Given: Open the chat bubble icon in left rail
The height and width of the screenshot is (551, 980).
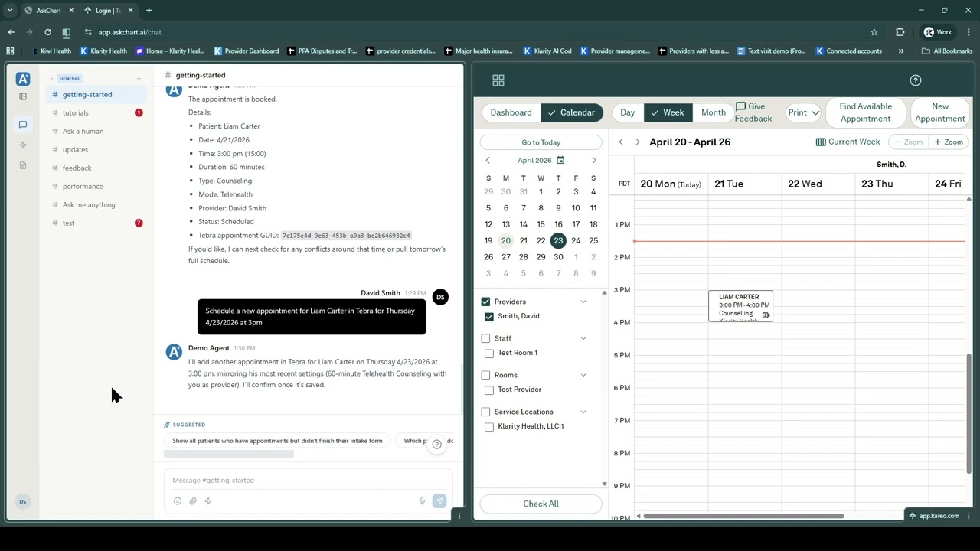Looking at the screenshot, I should pyautogui.click(x=23, y=125).
